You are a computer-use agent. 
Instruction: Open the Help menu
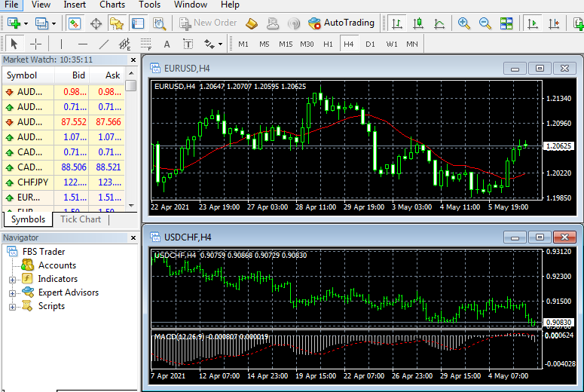pos(230,5)
